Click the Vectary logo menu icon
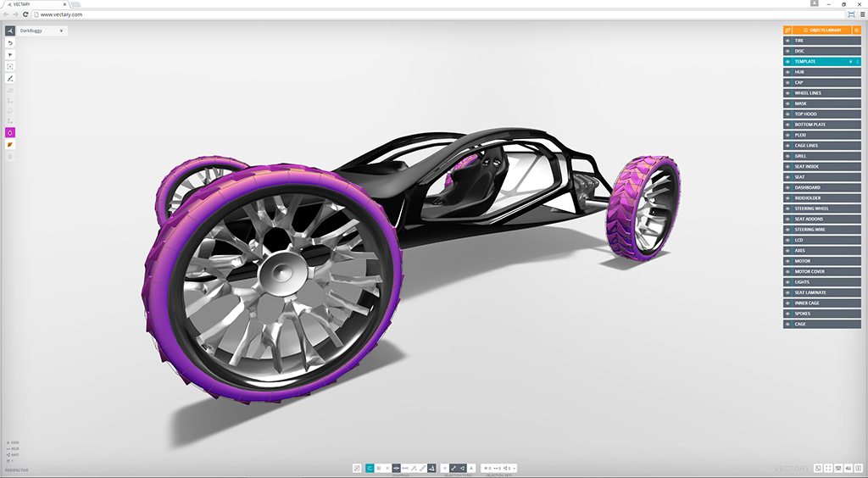 [10, 31]
